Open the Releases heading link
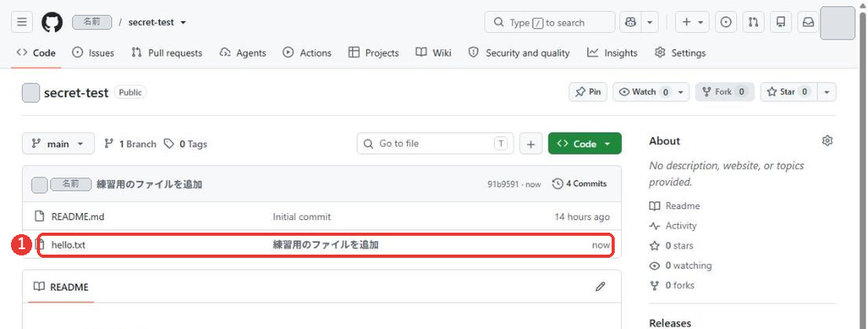Screen dimensions: 868x329 coord(670,323)
